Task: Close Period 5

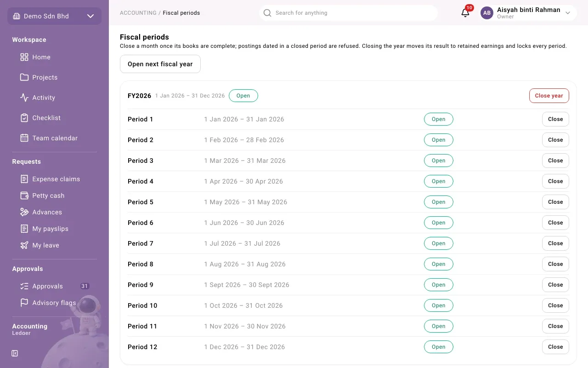Action: tap(555, 202)
